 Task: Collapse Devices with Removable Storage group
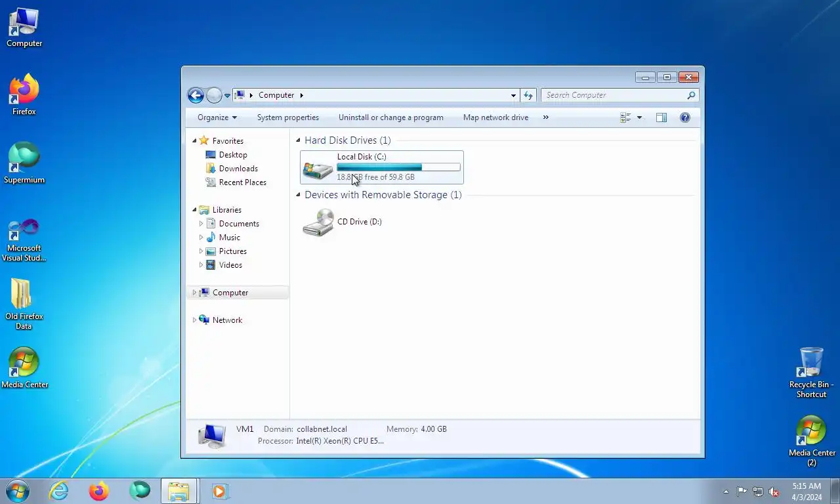click(x=299, y=195)
